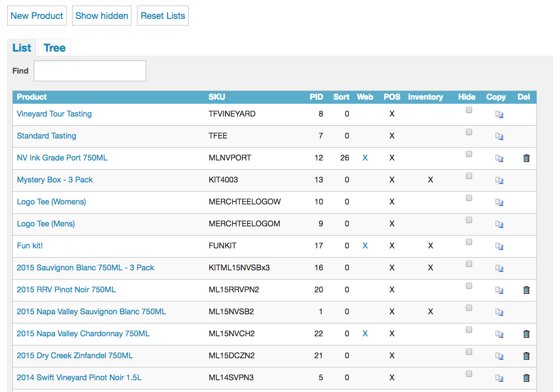Click the New Product button
Viewport: 560px width, 392px height.
37,16
